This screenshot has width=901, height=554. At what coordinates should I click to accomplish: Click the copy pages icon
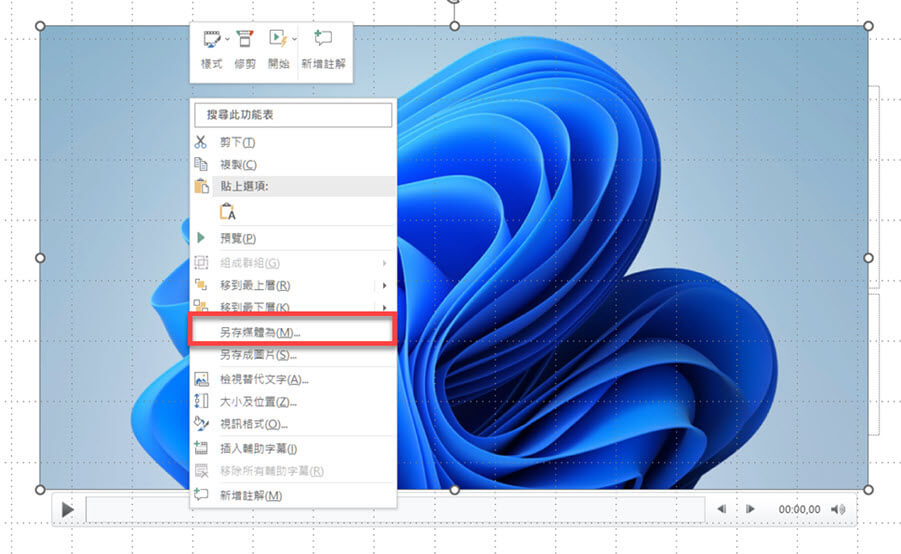click(201, 164)
